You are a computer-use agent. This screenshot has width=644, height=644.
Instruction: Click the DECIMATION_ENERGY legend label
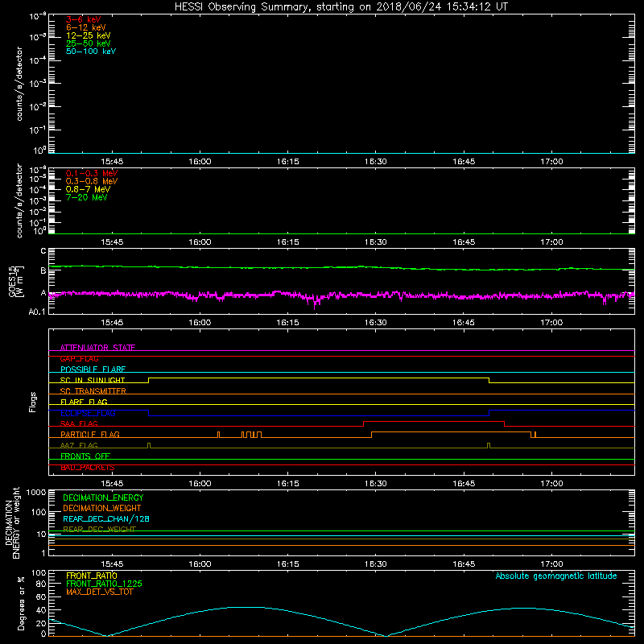point(103,497)
